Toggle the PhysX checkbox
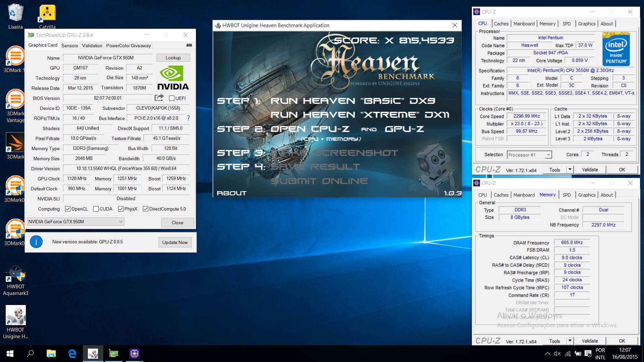This screenshot has width=644, height=362. (x=121, y=209)
